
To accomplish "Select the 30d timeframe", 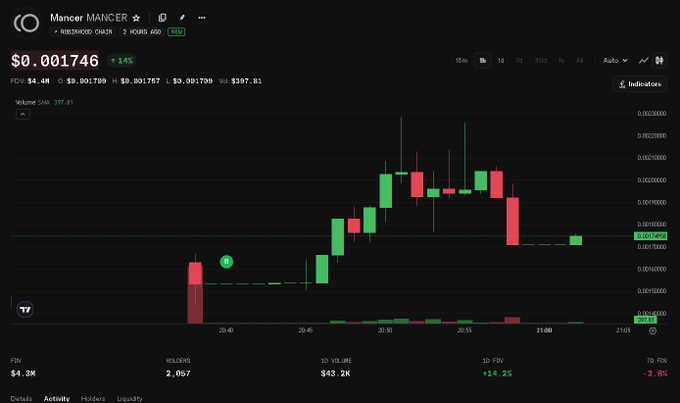I will (540, 60).
